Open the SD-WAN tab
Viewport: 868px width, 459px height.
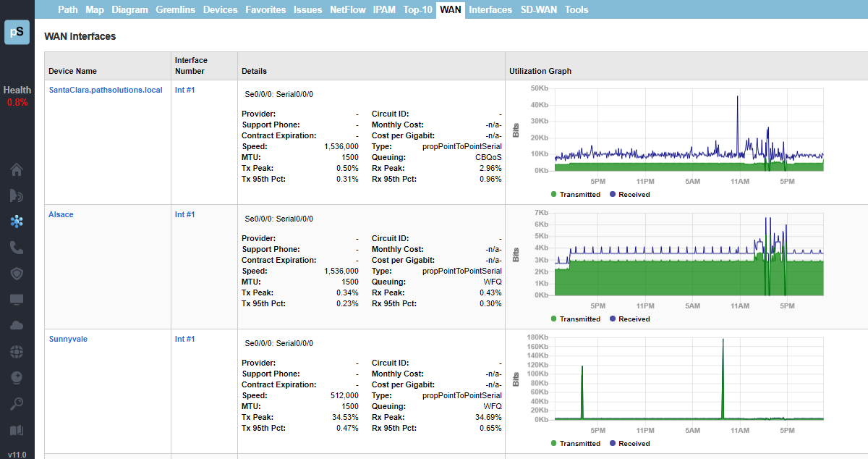pos(539,9)
